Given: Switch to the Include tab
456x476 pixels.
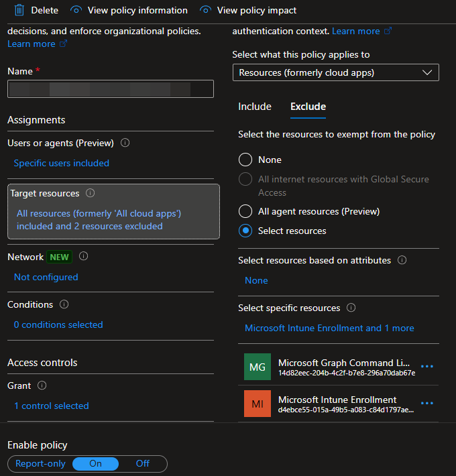Looking at the screenshot, I should [x=255, y=107].
